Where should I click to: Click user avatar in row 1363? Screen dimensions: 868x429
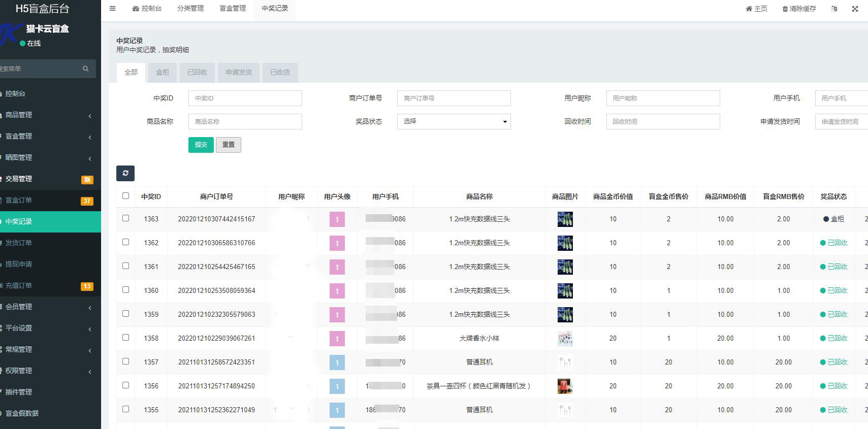tap(337, 219)
